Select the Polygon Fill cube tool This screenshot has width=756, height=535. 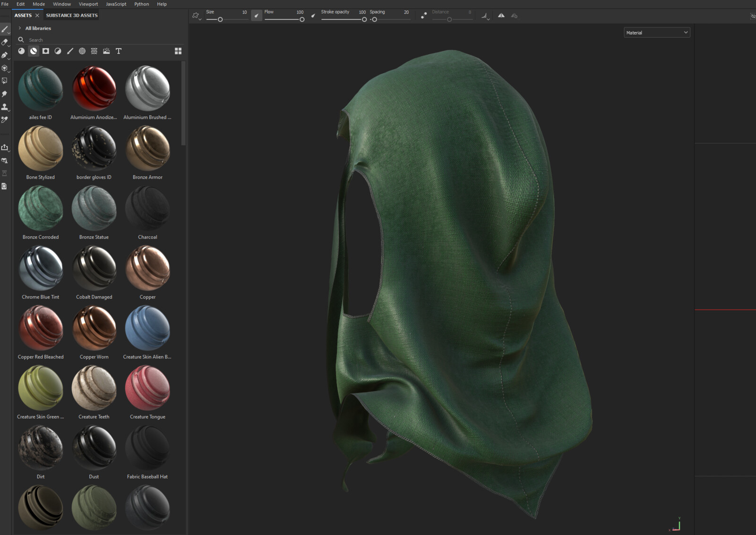5,68
